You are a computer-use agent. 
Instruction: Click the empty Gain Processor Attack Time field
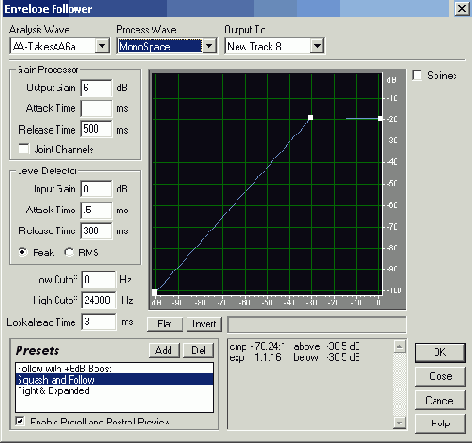(96, 109)
